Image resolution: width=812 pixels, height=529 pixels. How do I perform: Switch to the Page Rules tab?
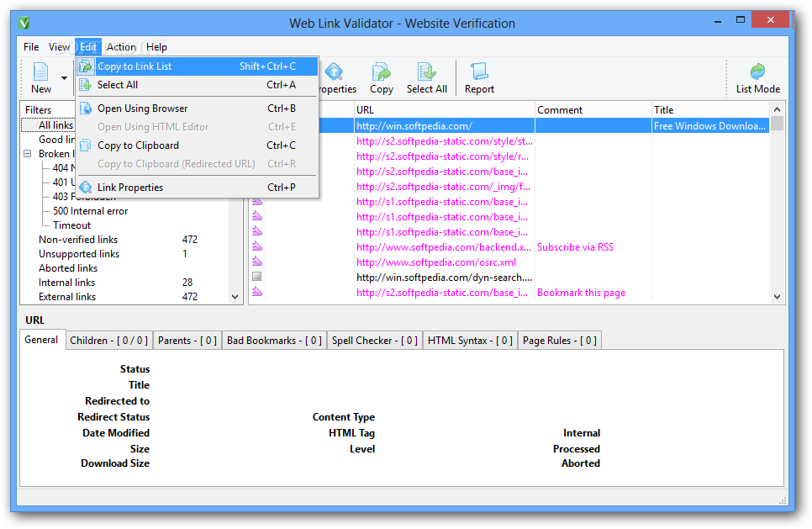tap(559, 341)
